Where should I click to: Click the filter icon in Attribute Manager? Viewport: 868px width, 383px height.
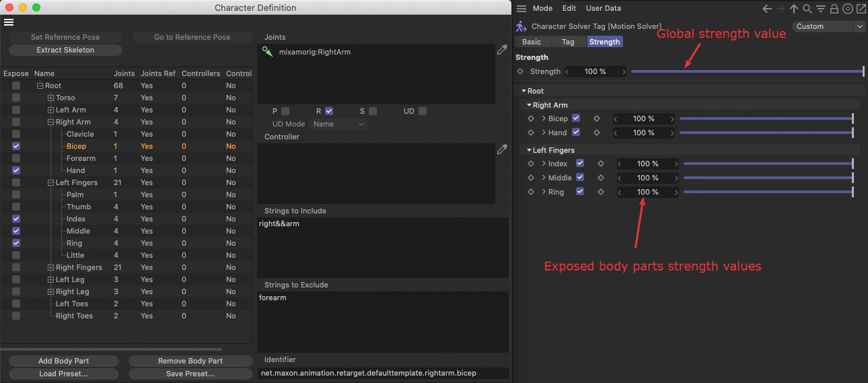(820, 9)
